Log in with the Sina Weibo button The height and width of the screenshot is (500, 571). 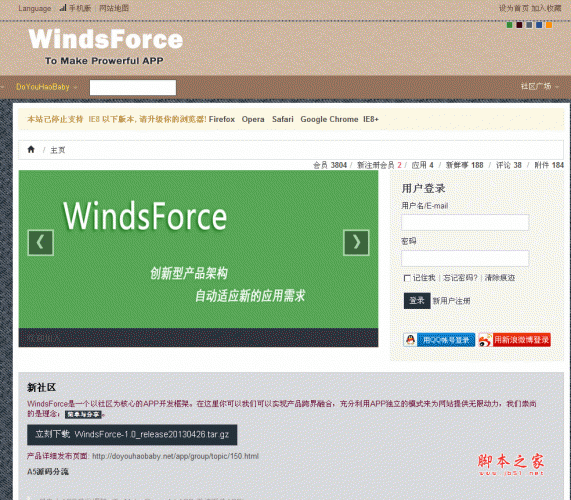(x=514, y=340)
